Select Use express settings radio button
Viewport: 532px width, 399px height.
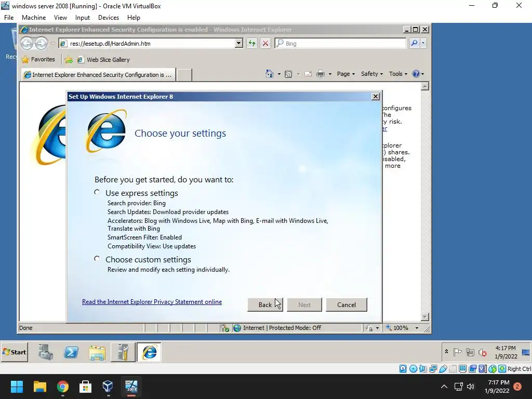click(97, 192)
